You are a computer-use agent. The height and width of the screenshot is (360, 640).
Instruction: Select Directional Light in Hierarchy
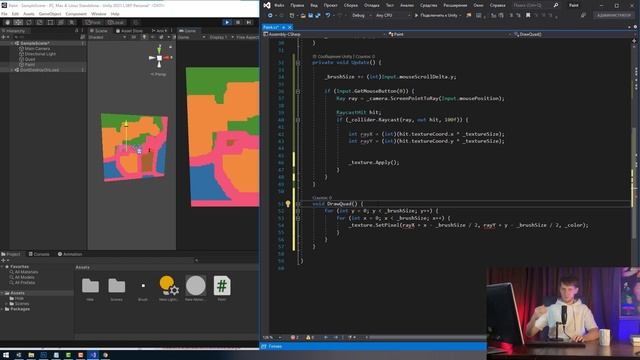(x=40, y=54)
